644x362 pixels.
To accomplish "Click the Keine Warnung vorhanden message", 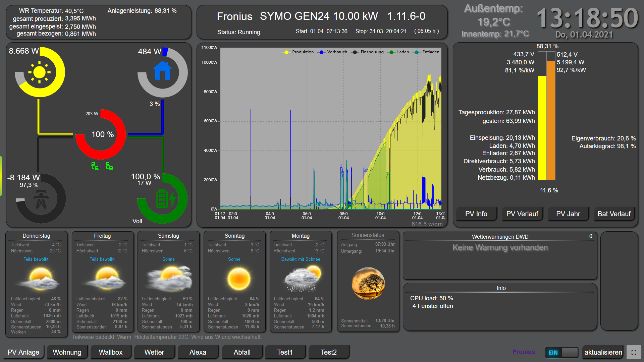I will pyautogui.click(x=500, y=248).
